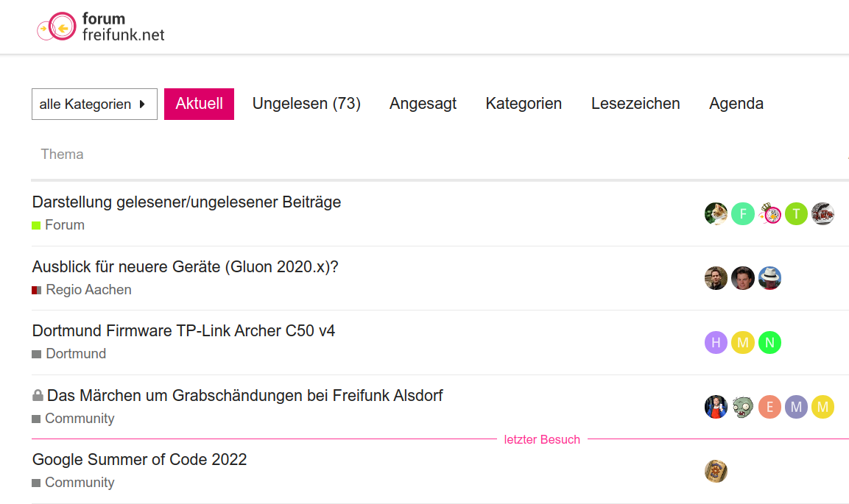The image size is (849, 504).
Task: Open the poster avatar for Google Summer of Code
Action: point(716,471)
